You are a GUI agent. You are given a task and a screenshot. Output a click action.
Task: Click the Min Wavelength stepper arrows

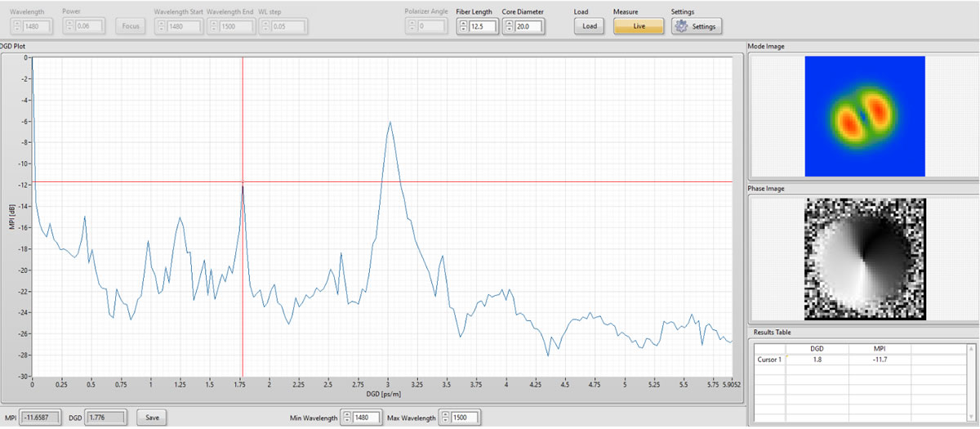(347, 418)
